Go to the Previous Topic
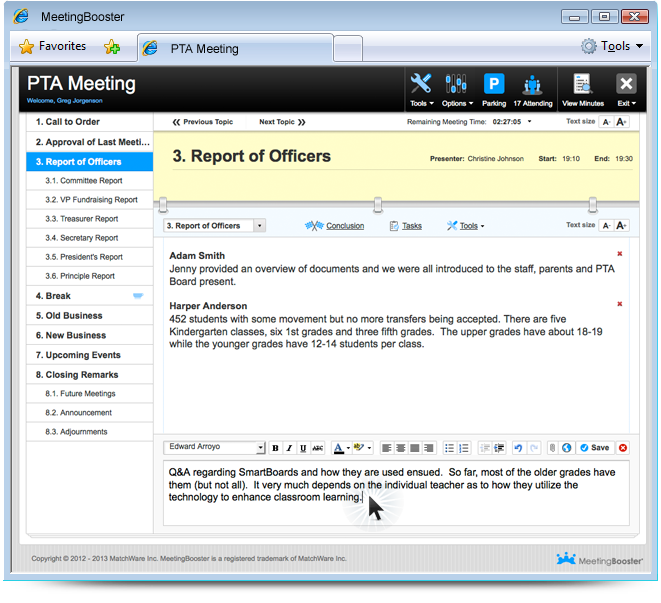 (203, 122)
